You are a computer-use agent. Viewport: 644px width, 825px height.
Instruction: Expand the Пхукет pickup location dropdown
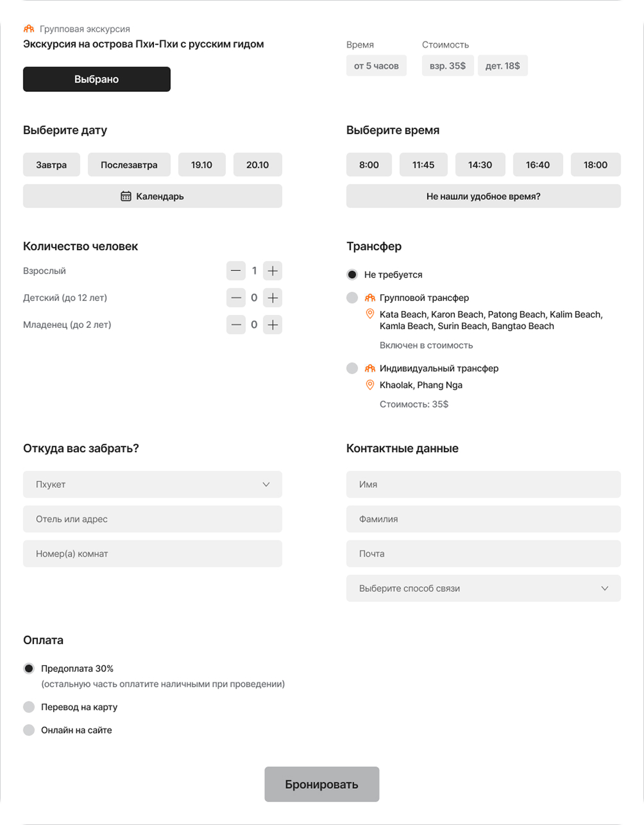(152, 485)
